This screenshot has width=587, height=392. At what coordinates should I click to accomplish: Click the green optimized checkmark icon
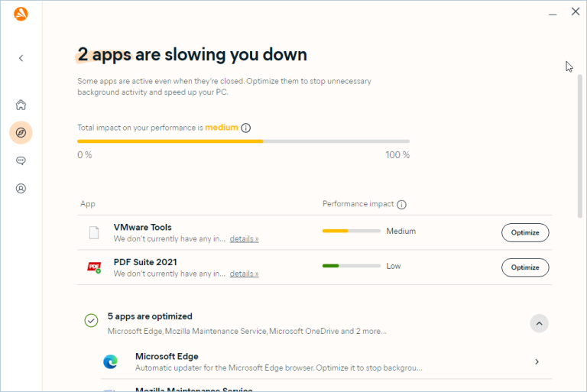coord(91,320)
